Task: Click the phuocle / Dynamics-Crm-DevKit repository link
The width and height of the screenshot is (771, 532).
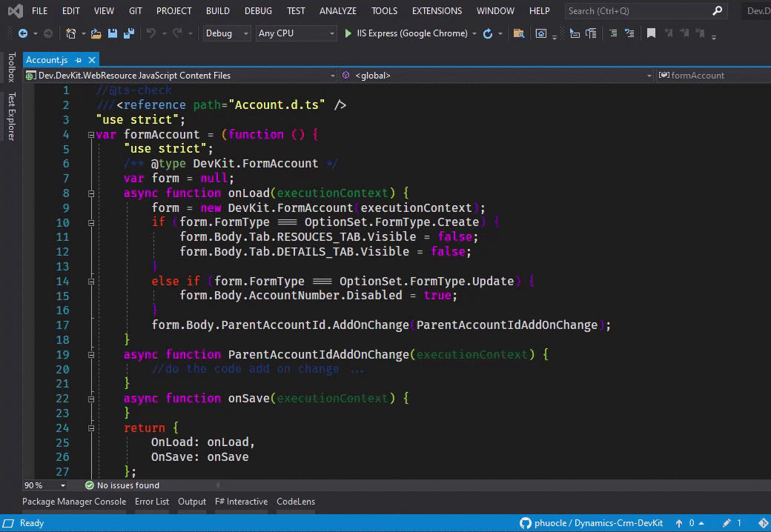Action: (598, 523)
